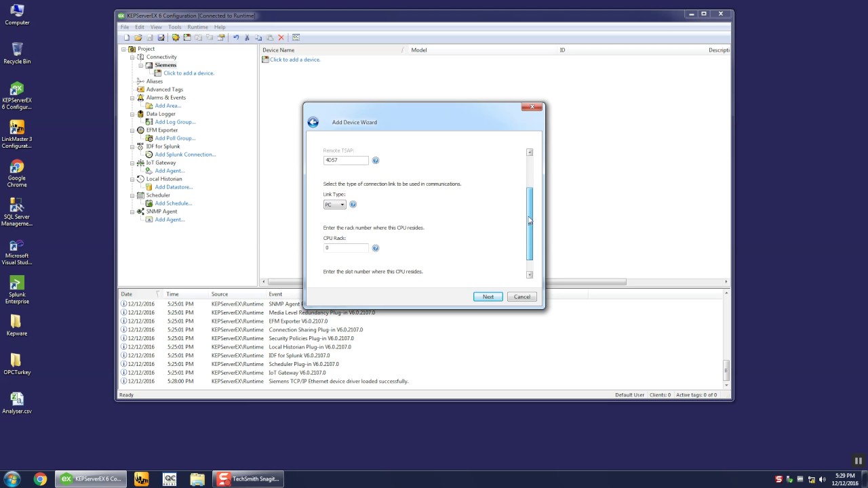Collapse the Scheduler branch
The image size is (868, 488).
coord(133,195)
